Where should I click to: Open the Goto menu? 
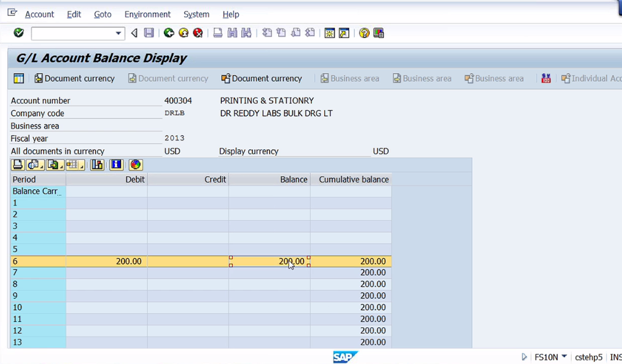pos(103,14)
